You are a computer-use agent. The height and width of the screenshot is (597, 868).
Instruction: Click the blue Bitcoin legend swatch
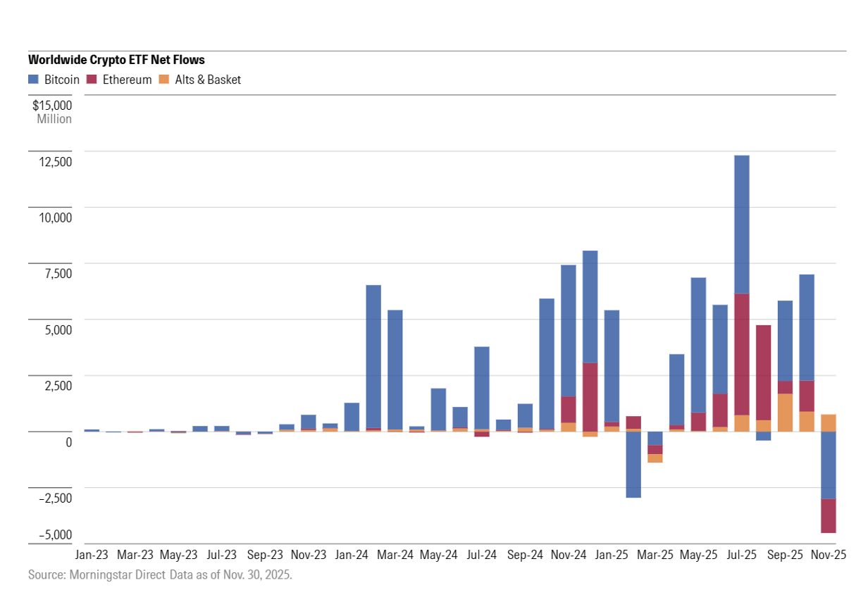pos(34,80)
